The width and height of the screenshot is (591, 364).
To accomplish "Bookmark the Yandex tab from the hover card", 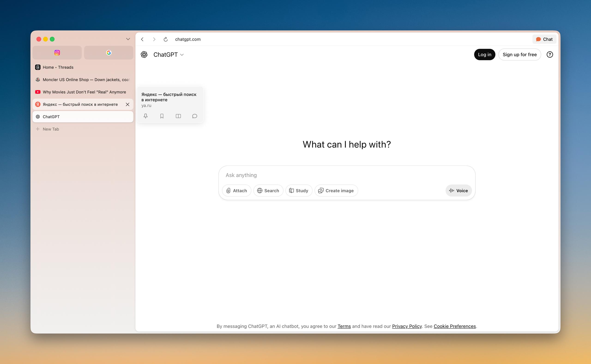I will click(x=162, y=116).
